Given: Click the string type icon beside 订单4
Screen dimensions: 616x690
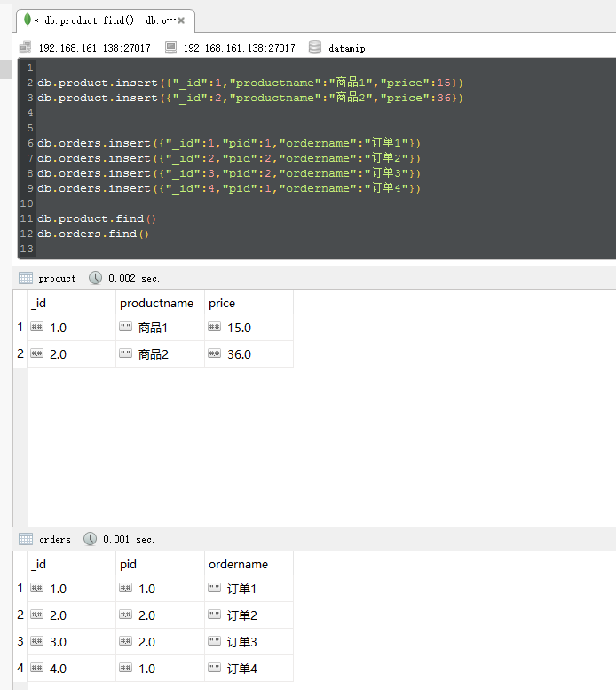Looking at the screenshot, I should (x=214, y=668).
